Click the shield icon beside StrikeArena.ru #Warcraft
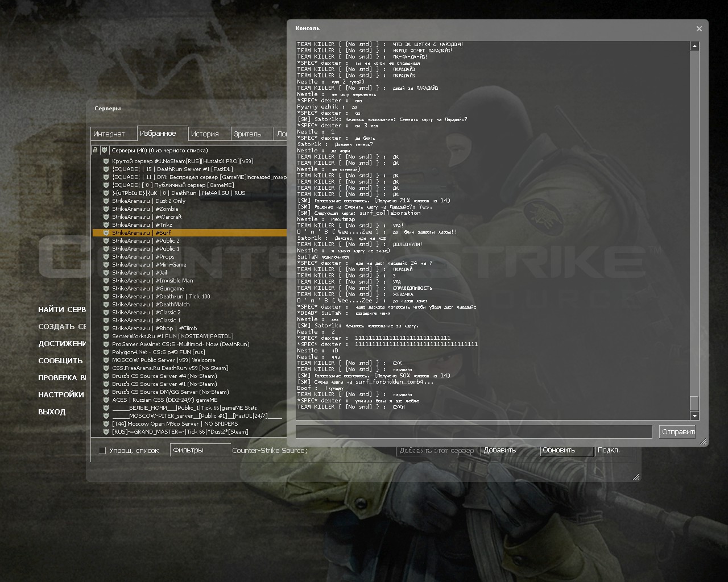728x582 pixels. (x=106, y=217)
